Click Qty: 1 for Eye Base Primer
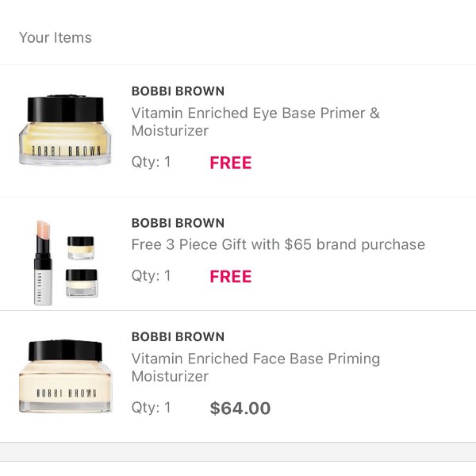 (x=151, y=162)
